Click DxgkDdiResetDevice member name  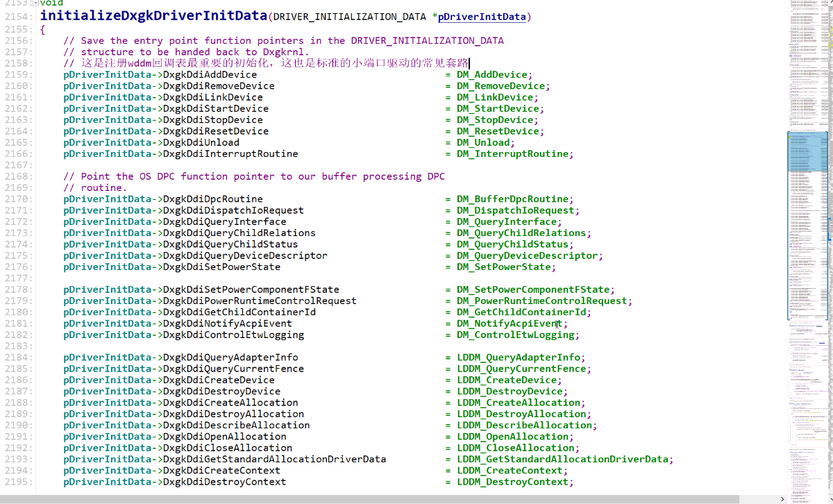[215, 131]
